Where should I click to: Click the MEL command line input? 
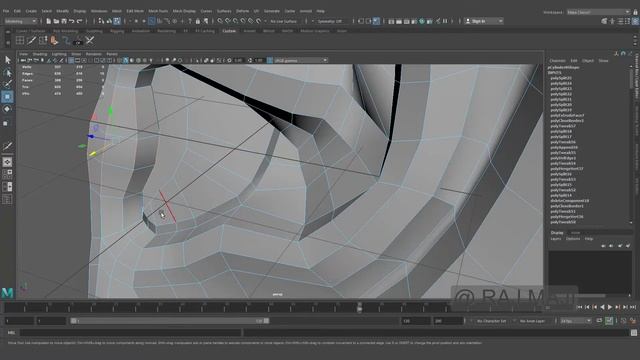coord(131,333)
